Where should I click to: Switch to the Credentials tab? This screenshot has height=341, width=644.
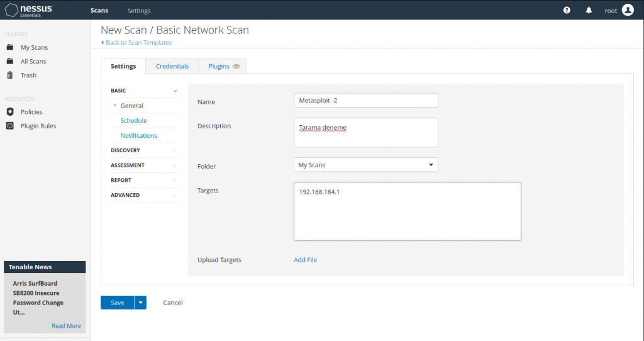[172, 66]
